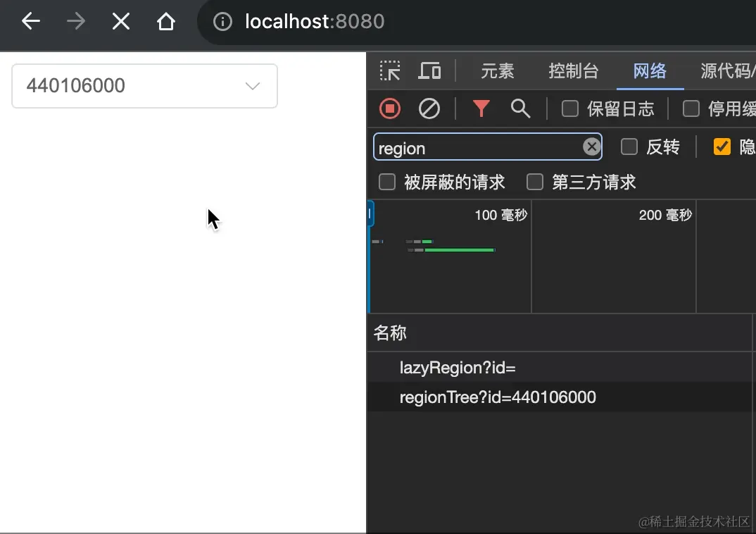Select the inspect element cursor tool
756x534 pixels.
click(390, 71)
